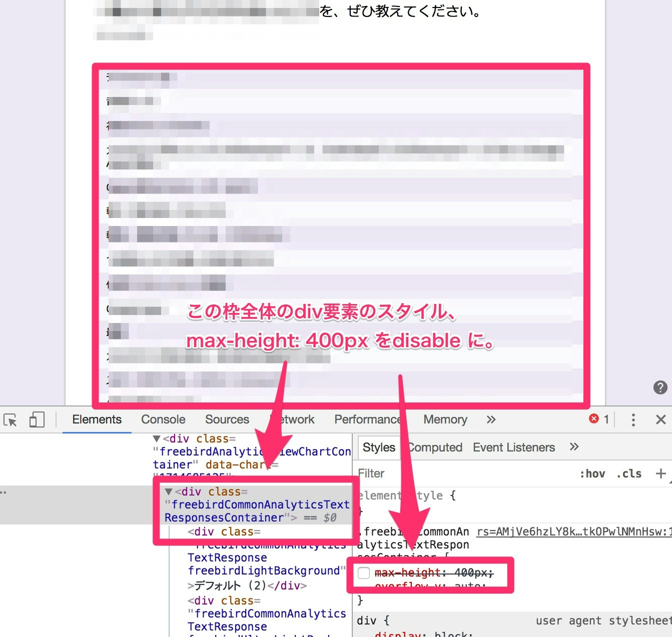
Task: Add new style rule plus icon
Action: [x=660, y=473]
